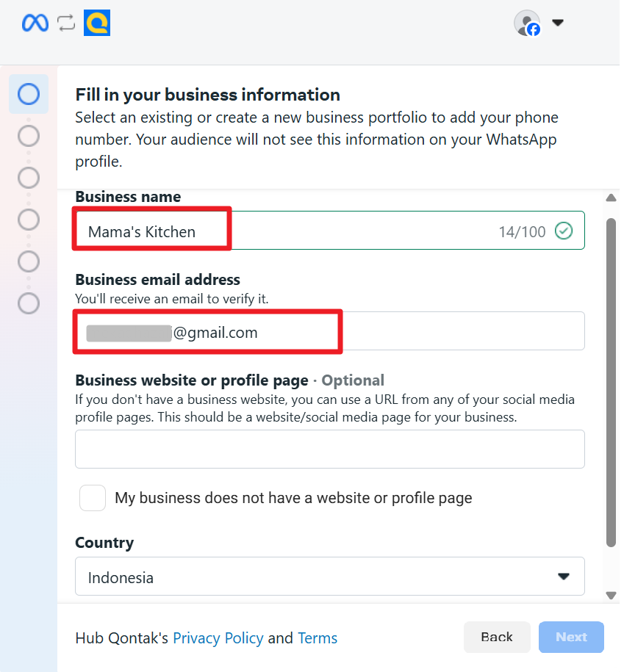Image resolution: width=624 pixels, height=672 pixels.
Task: Check 'My business does not have a website' box
Action: click(x=93, y=498)
